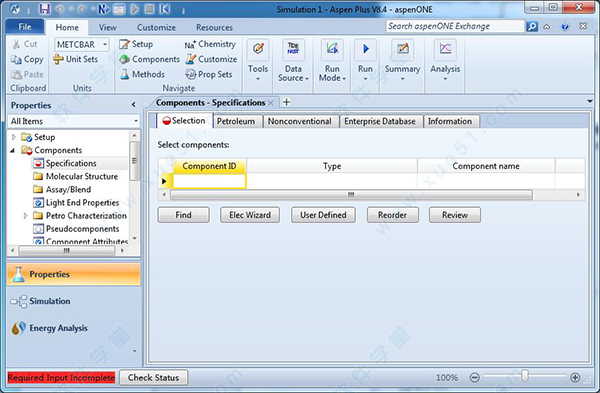Select Molecular Structure in the tree
Screen dimensions: 600x393
(x=82, y=176)
